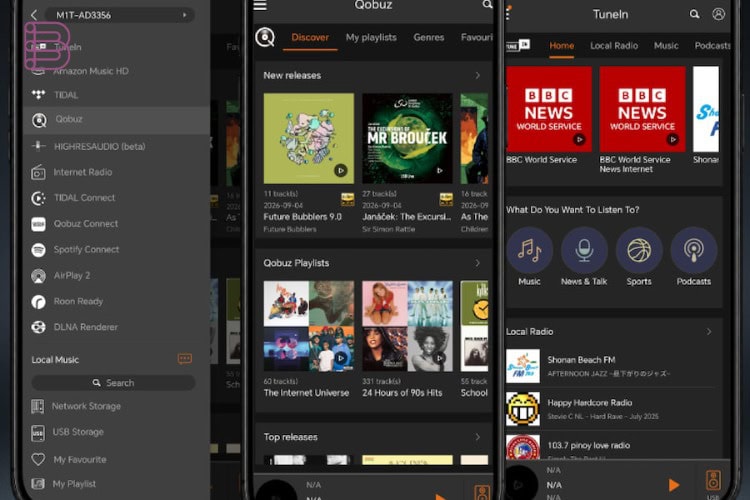Open the USB Storage icon
The image size is (750, 500).
point(38,433)
